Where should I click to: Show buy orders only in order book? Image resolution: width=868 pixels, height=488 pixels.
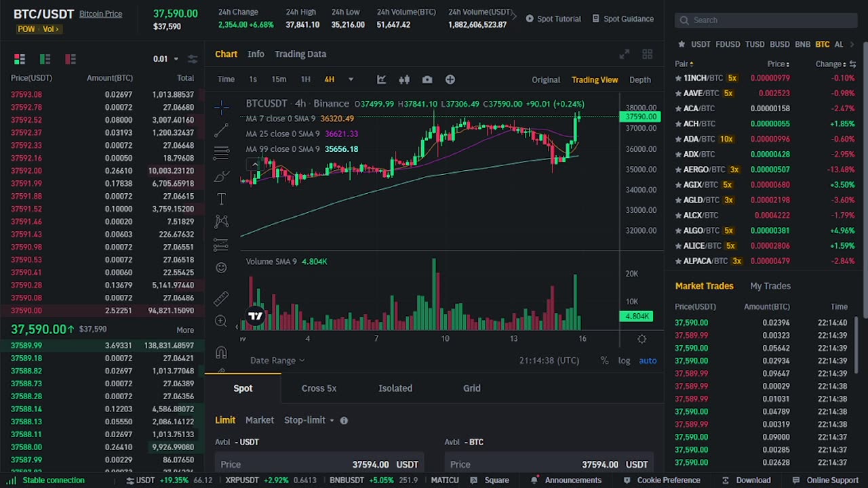point(45,59)
